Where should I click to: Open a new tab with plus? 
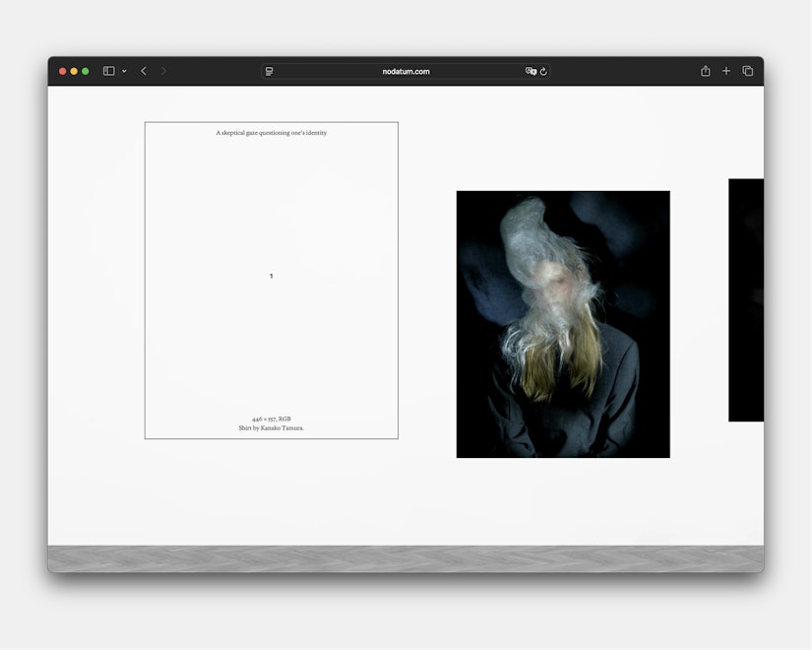tap(726, 71)
